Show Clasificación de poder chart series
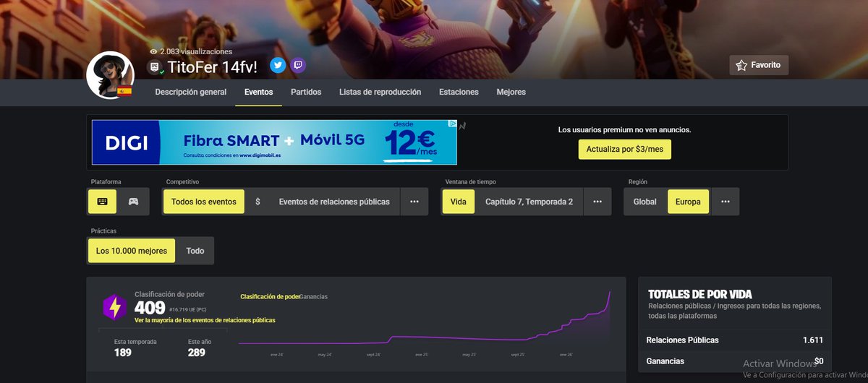The width and height of the screenshot is (868, 383). point(270,296)
